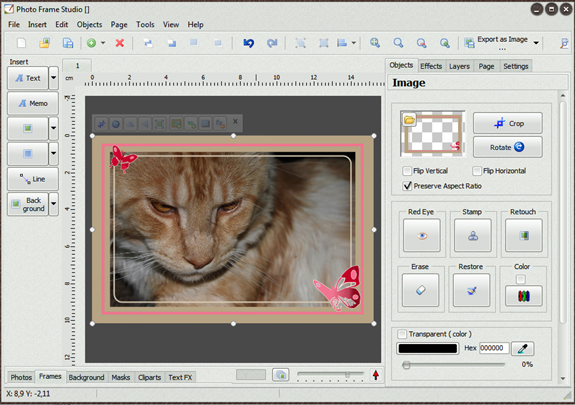Click the Restore tool icon
The height and width of the screenshot is (405, 575).
[x=471, y=290]
